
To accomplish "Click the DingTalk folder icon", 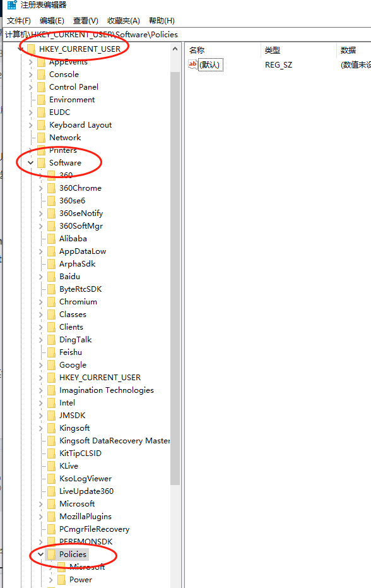I will point(52,340).
